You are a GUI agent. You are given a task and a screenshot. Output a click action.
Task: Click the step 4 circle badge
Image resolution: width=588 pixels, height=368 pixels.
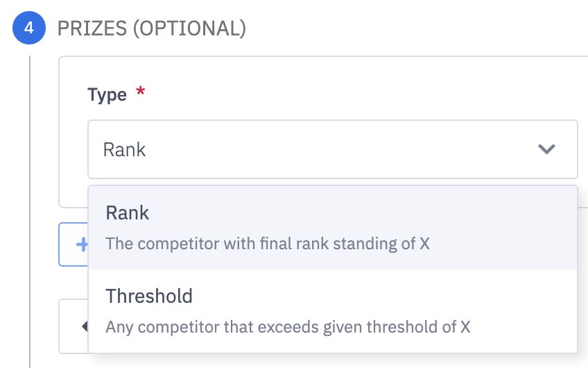pyautogui.click(x=29, y=28)
